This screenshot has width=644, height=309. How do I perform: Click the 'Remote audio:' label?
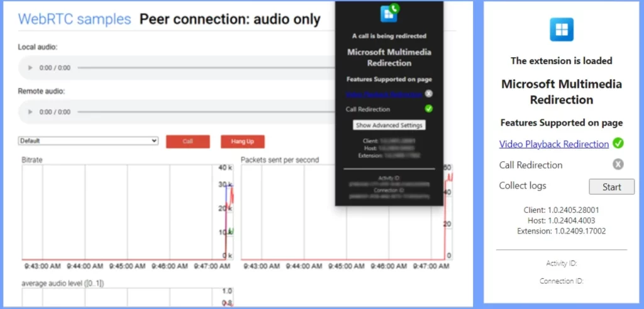tap(42, 91)
